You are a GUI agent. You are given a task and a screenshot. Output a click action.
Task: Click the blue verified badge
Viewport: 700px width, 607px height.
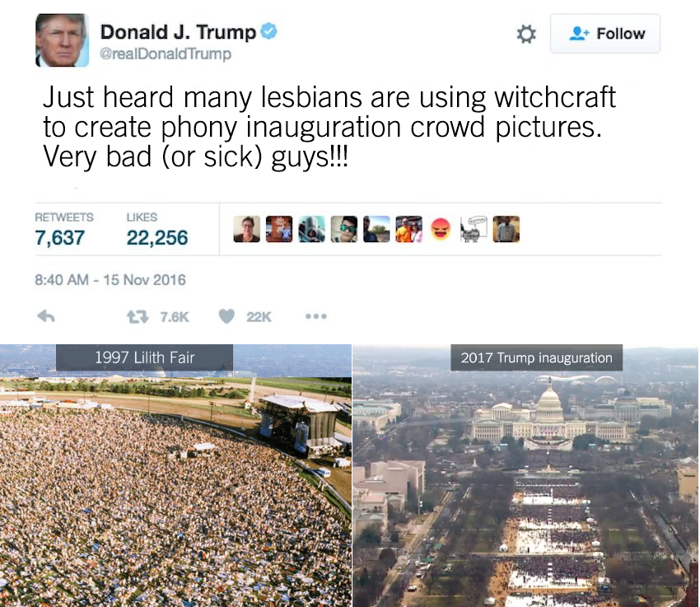[x=268, y=31]
